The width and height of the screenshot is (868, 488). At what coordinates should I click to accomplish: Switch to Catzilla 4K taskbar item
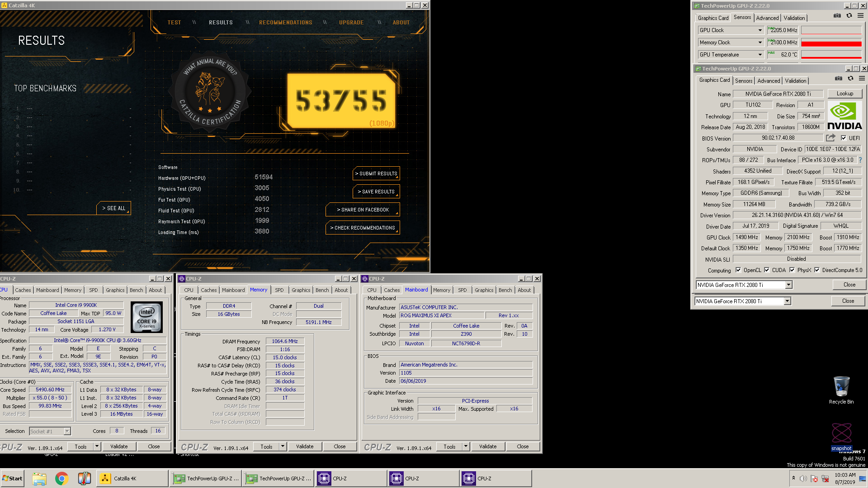(132, 479)
